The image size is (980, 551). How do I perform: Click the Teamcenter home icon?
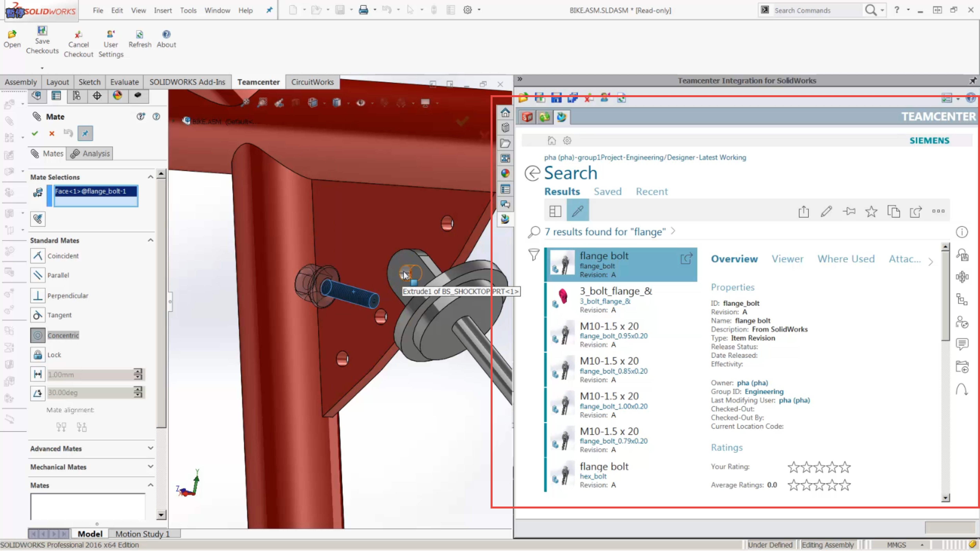(x=552, y=141)
